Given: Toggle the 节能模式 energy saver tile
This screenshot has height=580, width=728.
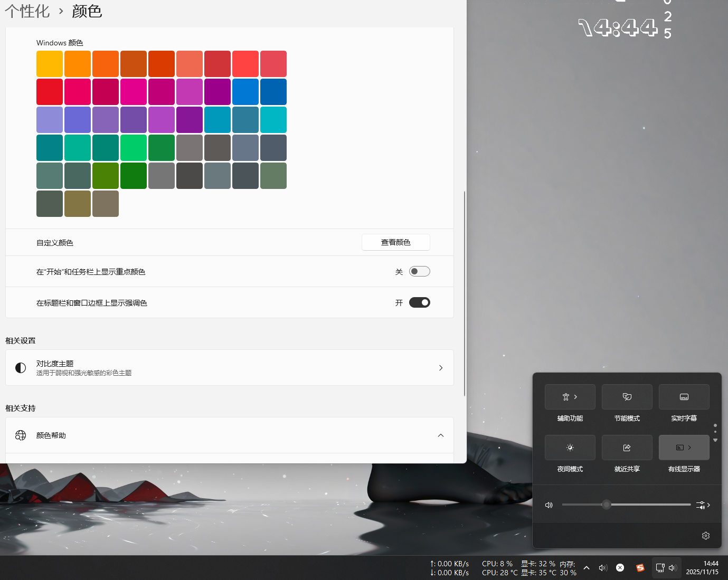Looking at the screenshot, I should pos(627,397).
